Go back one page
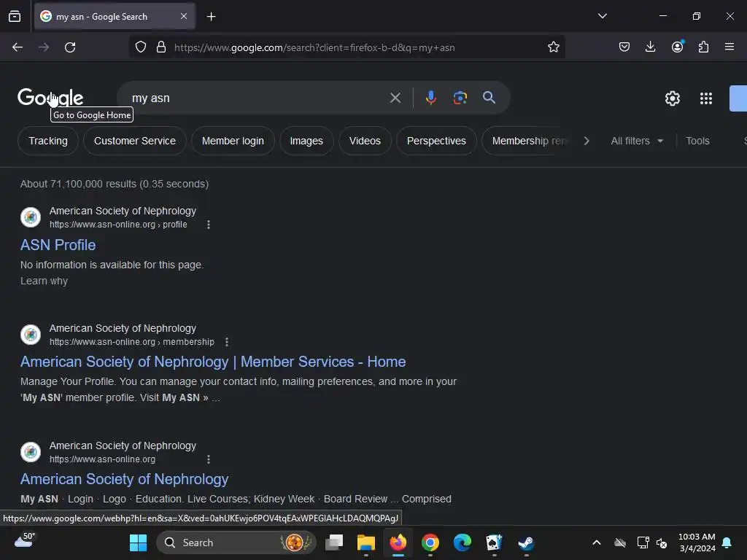 pos(18,47)
